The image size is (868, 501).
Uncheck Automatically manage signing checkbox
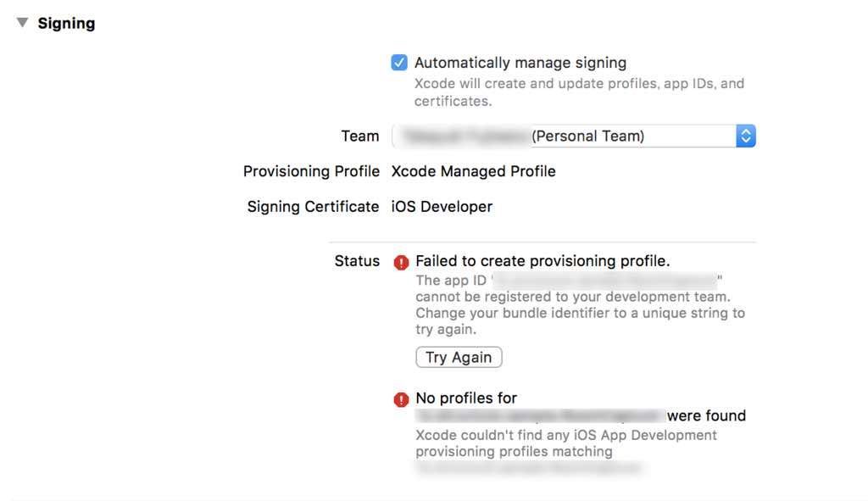(x=399, y=63)
